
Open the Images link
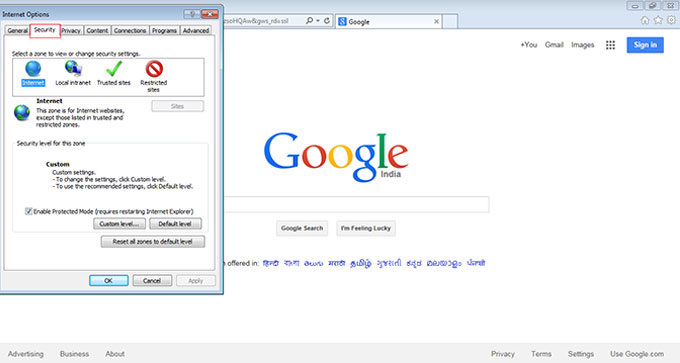tap(582, 45)
